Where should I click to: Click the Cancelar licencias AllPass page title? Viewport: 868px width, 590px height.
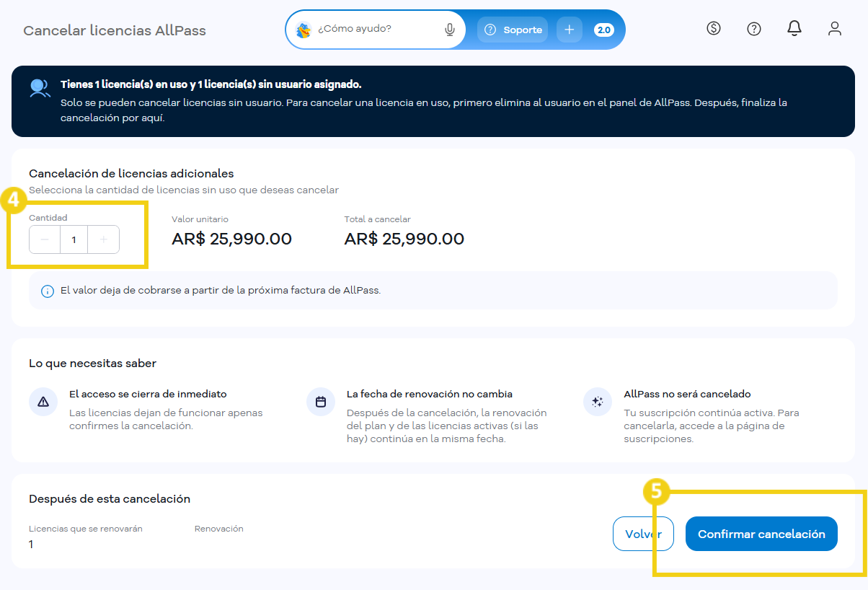click(115, 30)
